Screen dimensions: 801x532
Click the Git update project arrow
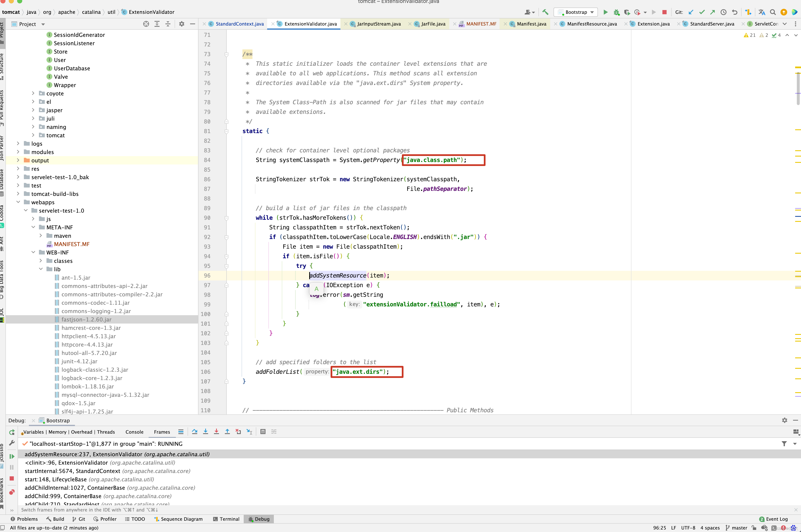[691, 12]
